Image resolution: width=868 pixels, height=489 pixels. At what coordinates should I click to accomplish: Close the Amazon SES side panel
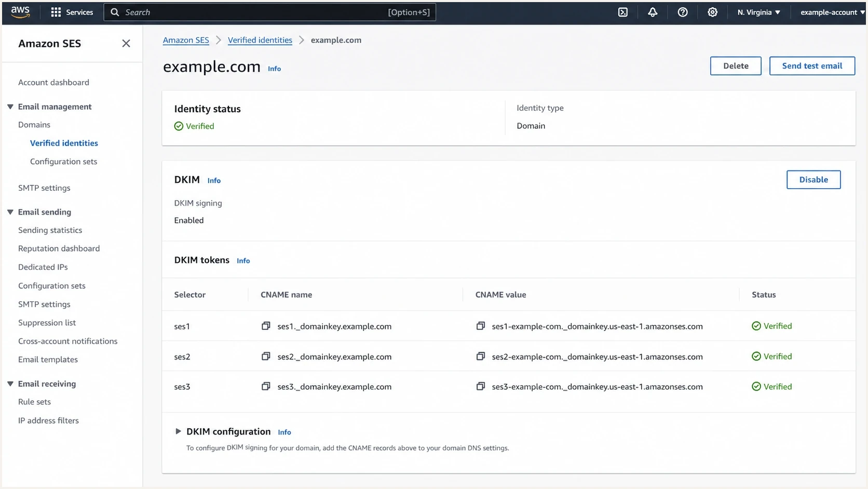tap(126, 44)
